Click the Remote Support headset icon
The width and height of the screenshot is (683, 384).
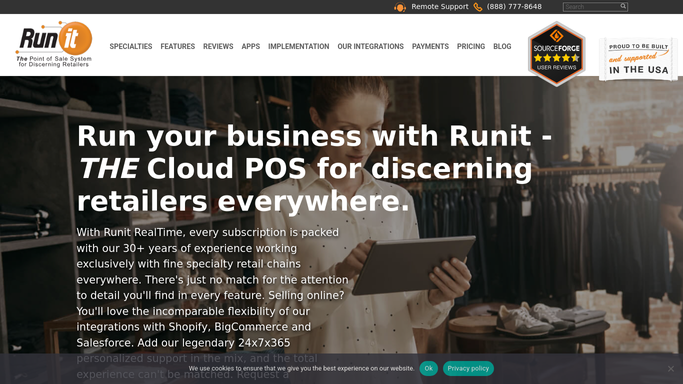click(x=400, y=7)
